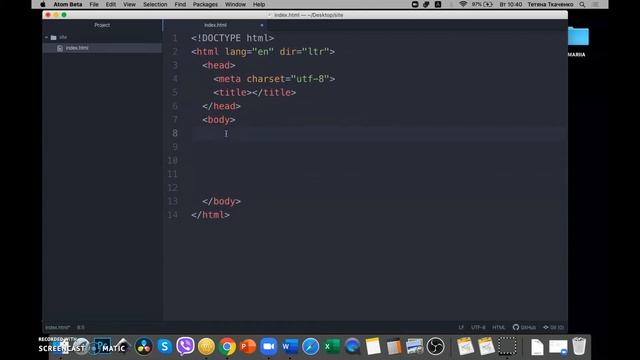Open Viber from the dock
This screenshot has width=640, height=360.
[x=185, y=347]
